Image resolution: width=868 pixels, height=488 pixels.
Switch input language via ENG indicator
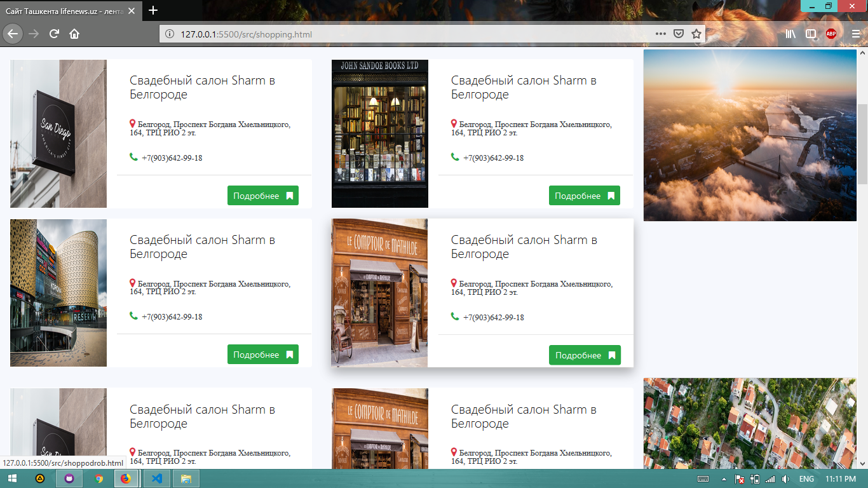pyautogui.click(x=806, y=478)
